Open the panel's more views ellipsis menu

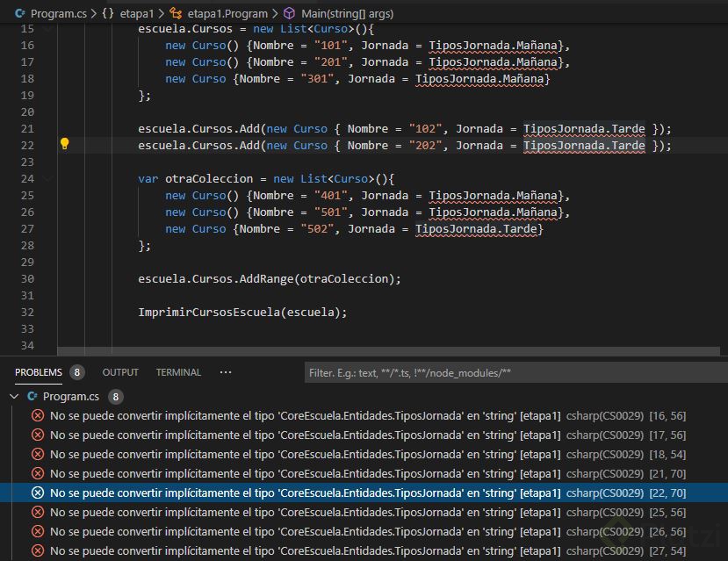coord(226,372)
